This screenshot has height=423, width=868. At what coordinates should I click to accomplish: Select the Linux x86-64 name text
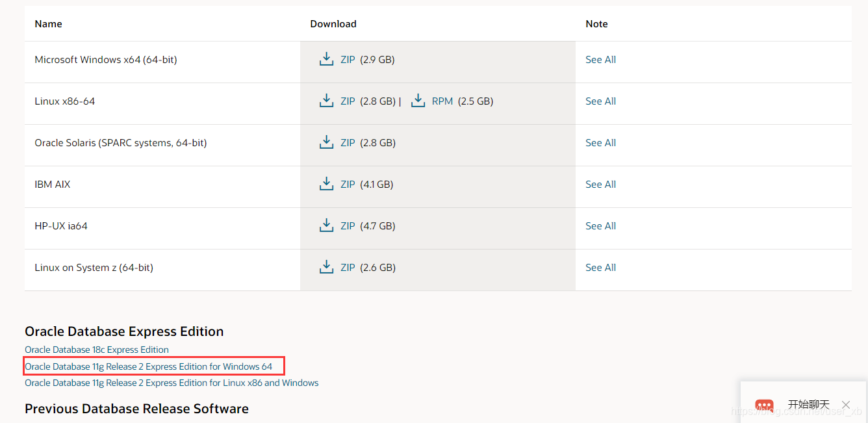(x=65, y=101)
